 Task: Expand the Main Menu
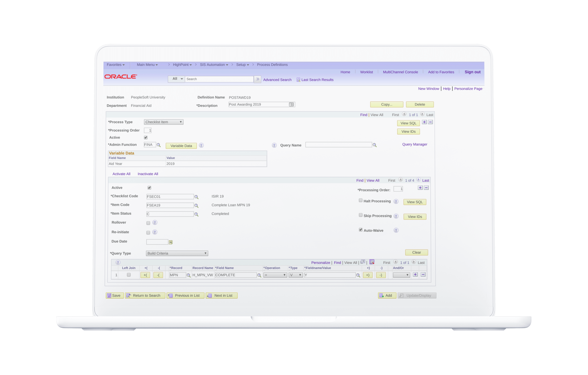(x=147, y=65)
